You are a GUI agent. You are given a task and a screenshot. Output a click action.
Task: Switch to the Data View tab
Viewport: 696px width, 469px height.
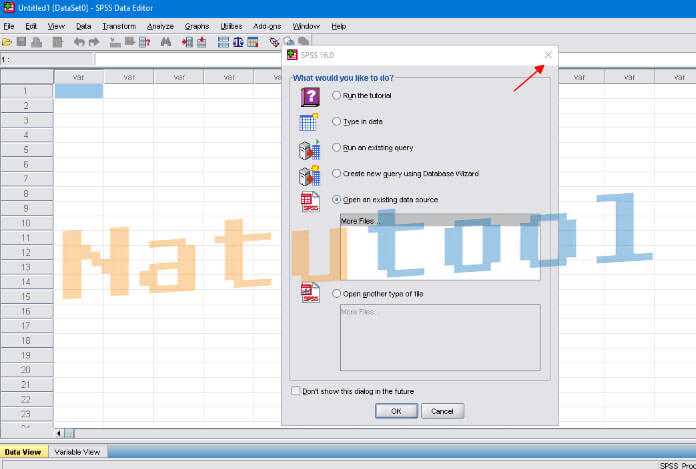[x=23, y=452]
